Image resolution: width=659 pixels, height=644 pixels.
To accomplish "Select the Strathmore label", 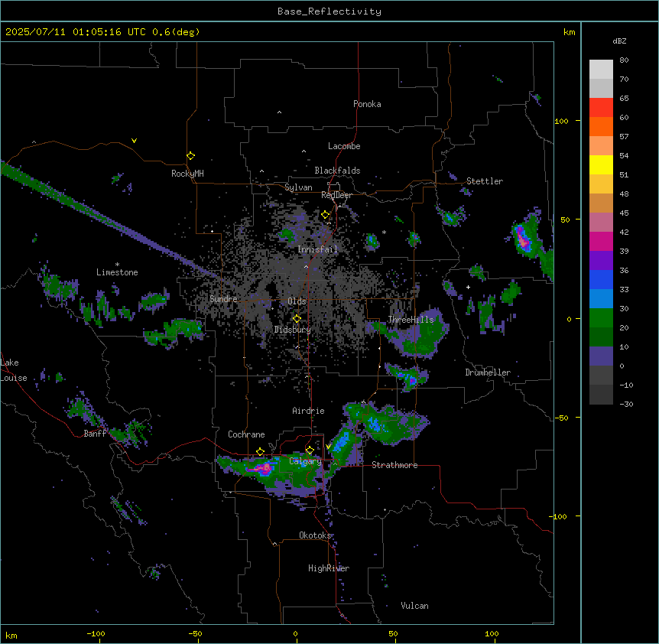I will click(x=394, y=465).
